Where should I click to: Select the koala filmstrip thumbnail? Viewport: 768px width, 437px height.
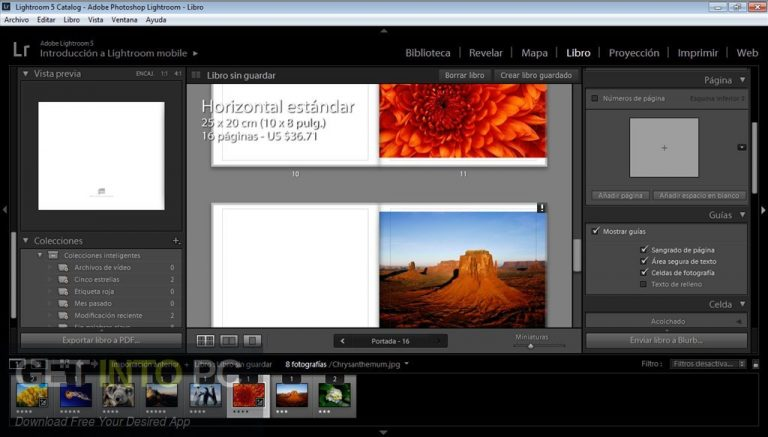118,395
